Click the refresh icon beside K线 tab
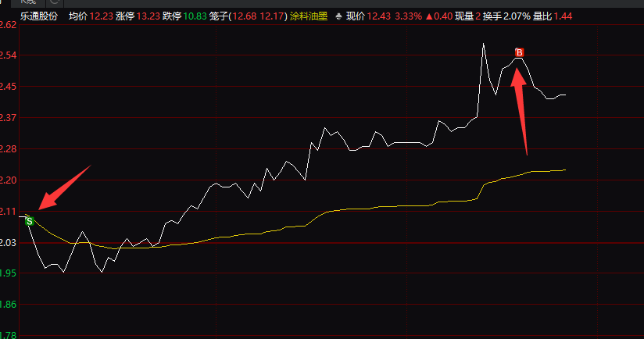644x339 pixels. [x=54, y=2]
